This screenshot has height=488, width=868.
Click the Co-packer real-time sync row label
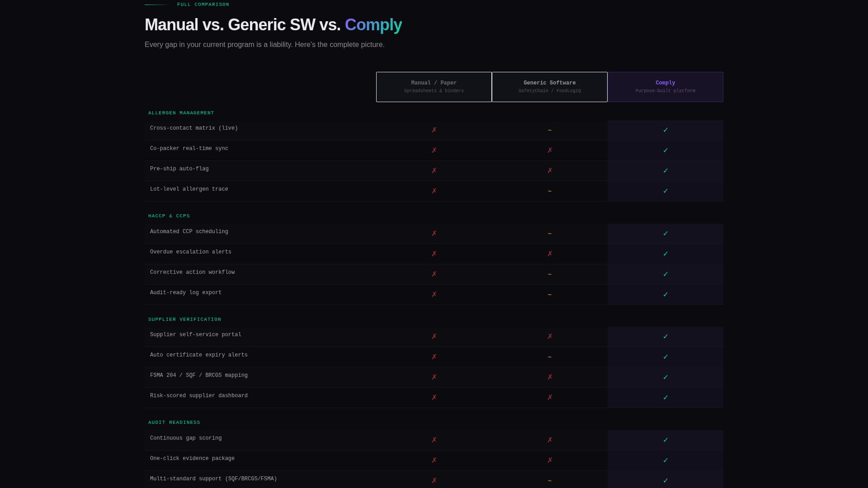pos(189,149)
